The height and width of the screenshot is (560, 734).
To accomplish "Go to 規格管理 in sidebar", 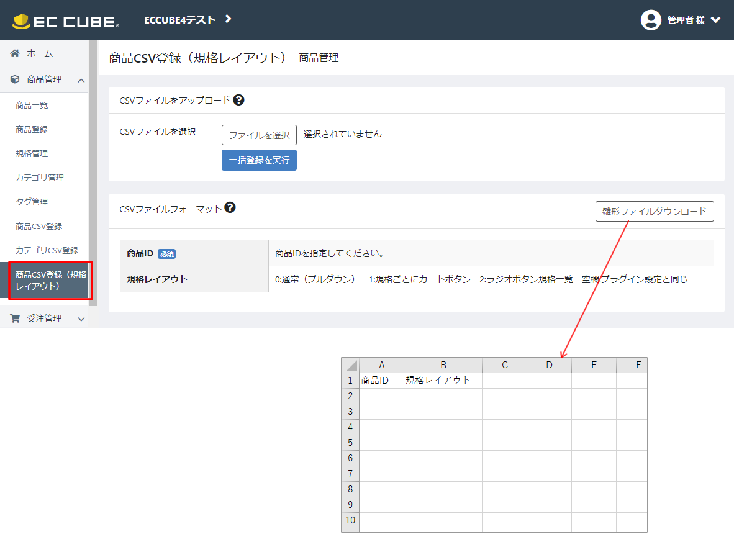I will [x=32, y=154].
